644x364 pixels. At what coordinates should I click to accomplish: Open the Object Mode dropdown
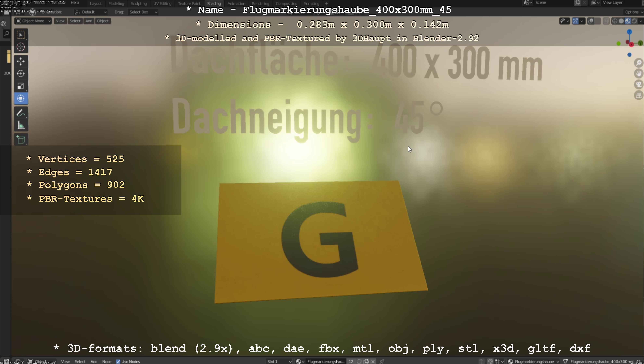click(x=33, y=21)
